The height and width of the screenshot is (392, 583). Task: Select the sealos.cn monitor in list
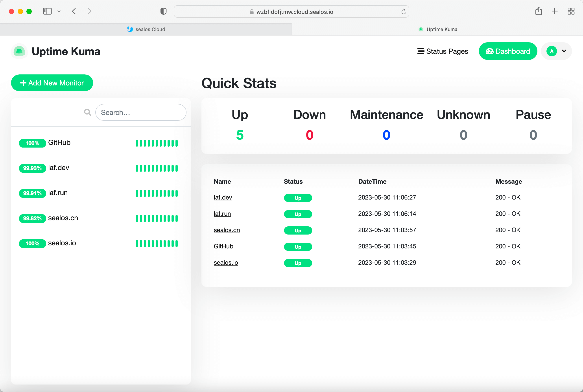63,218
